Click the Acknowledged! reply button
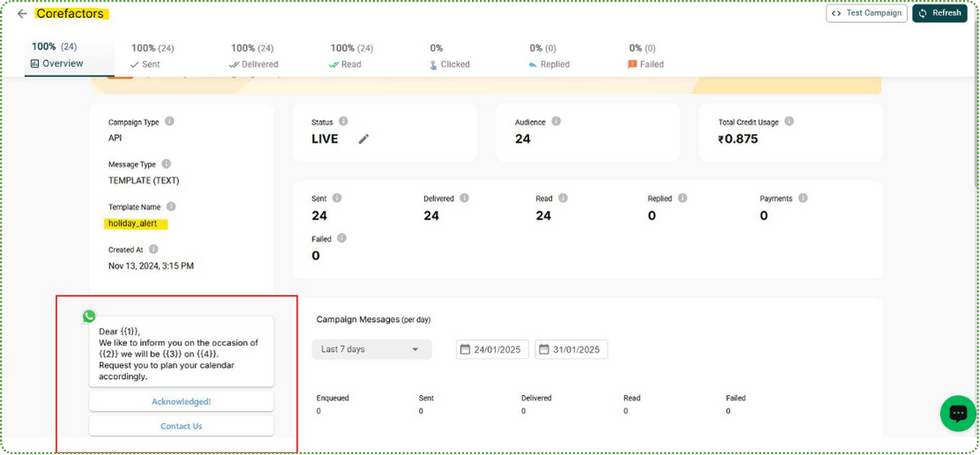The height and width of the screenshot is (455, 980). (181, 401)
